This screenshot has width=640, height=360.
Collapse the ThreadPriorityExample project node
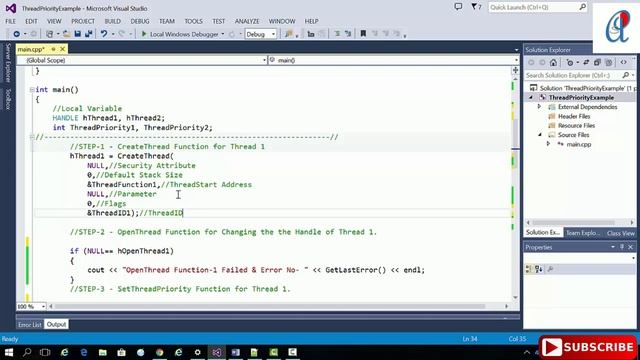coord(531,98)
